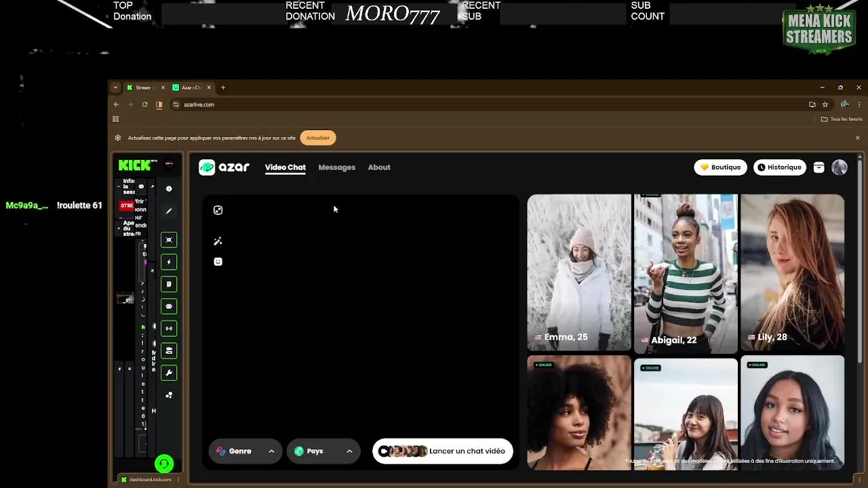
Task: Open the Chrome three-dot menu
Action: click(x=859, y=104)
